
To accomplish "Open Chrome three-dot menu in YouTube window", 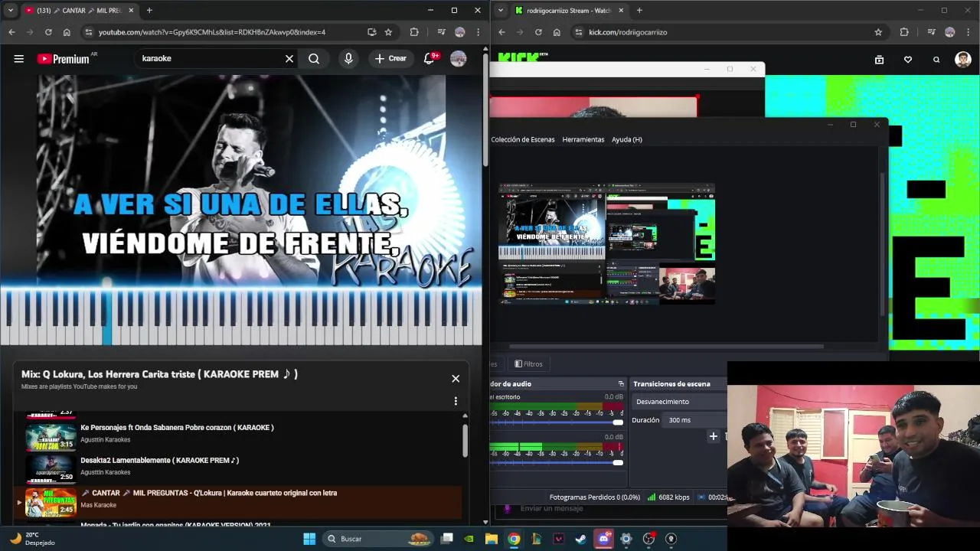I will (x=478, y=32).
